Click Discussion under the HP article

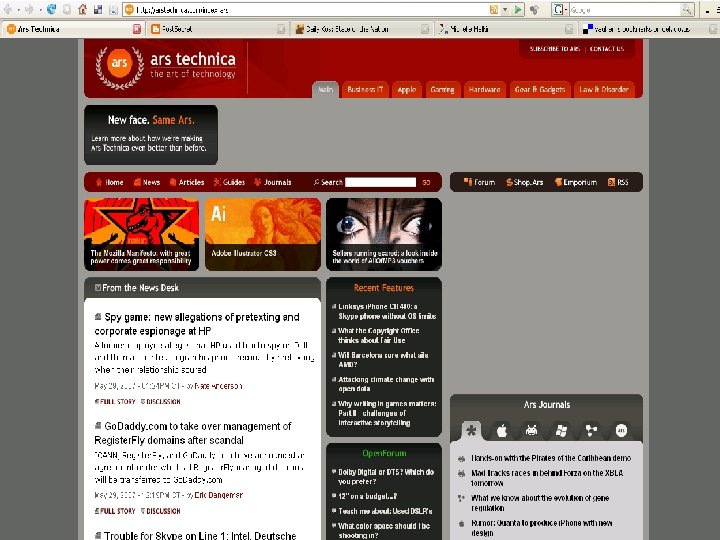[x=160, y=402]
